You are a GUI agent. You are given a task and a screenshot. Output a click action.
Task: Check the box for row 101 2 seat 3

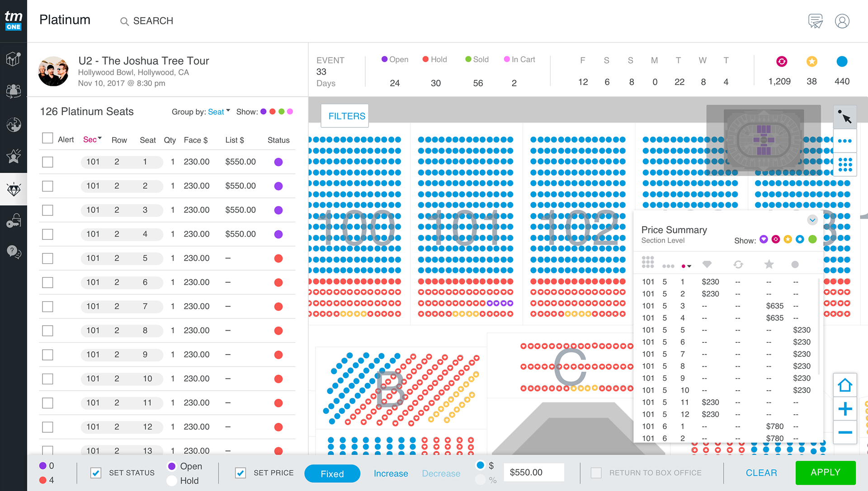pyautogui.click(x=47, y=210)
